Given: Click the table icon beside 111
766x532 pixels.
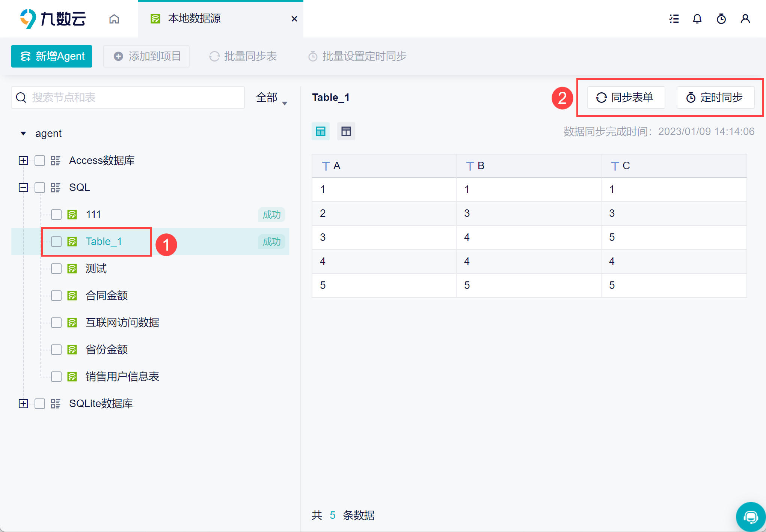Looking at the screenshot, I should pos(72,215).
